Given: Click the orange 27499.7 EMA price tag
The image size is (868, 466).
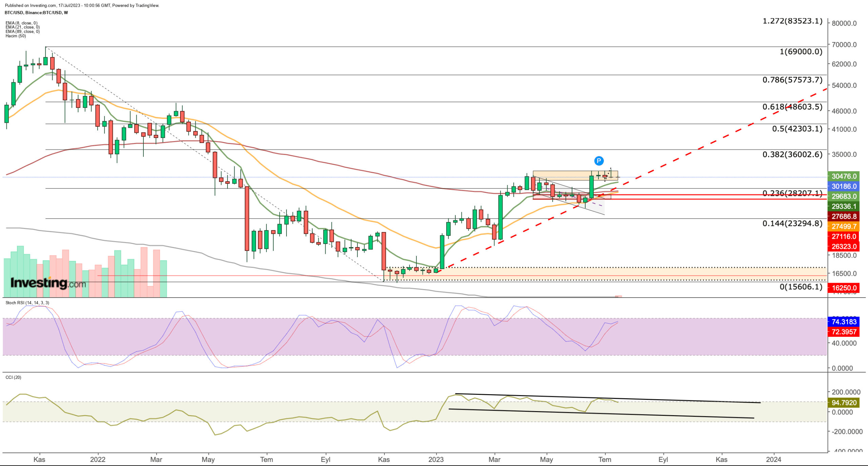Looking at the screenshot, I should (844, 226).
